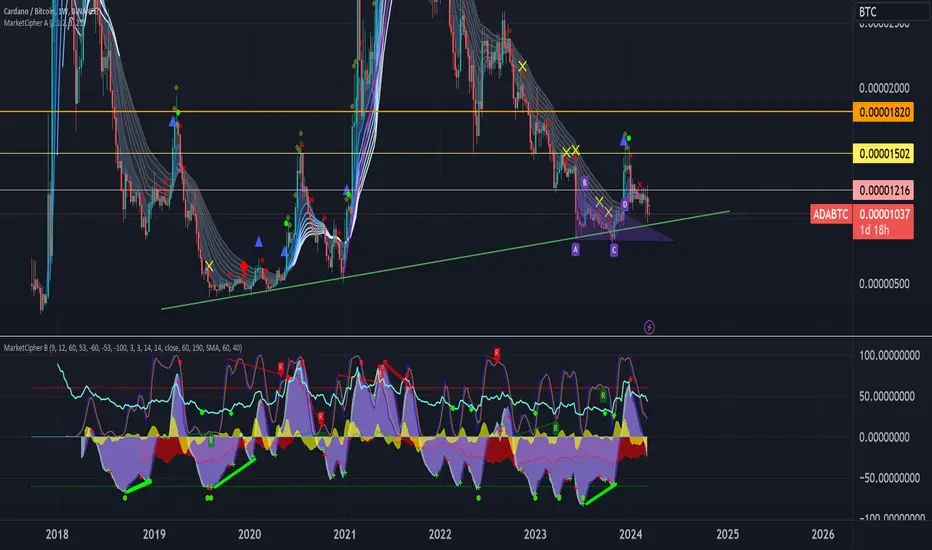Click the red diamond marker in late 2019

click(x=244, y=265)
